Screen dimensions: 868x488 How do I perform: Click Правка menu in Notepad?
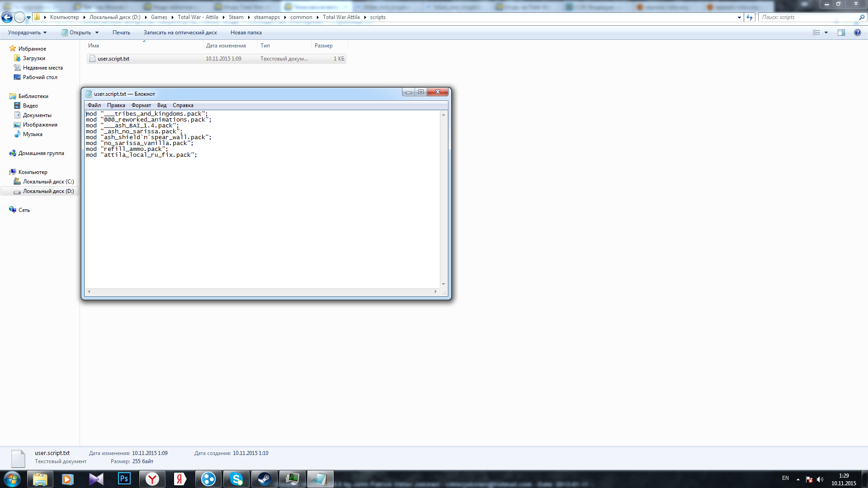point(116,105)
